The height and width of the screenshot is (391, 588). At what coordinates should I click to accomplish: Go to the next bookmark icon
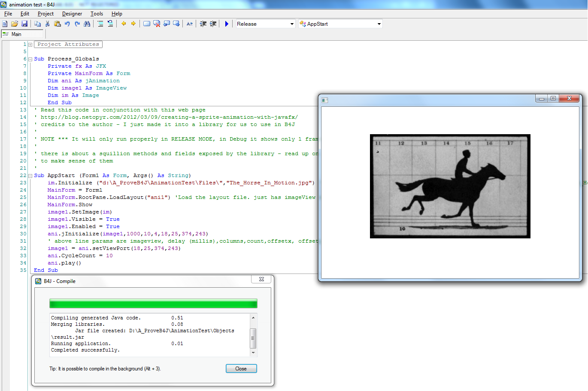[x=176, y=24]
